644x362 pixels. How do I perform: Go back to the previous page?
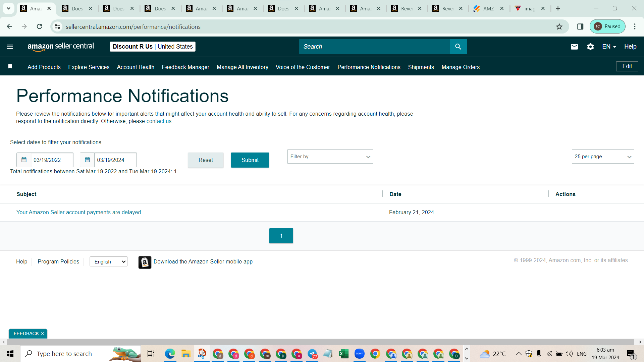(x=9, y=26)
